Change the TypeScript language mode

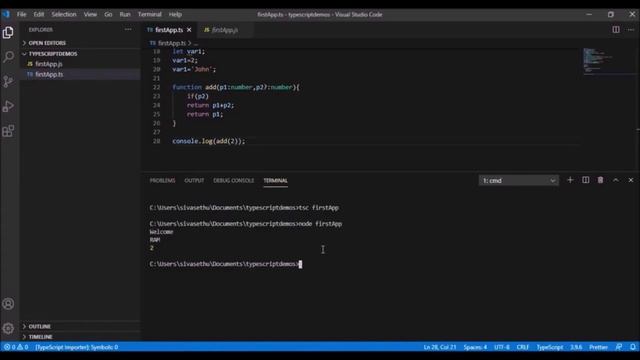click(x=549, y=347)
